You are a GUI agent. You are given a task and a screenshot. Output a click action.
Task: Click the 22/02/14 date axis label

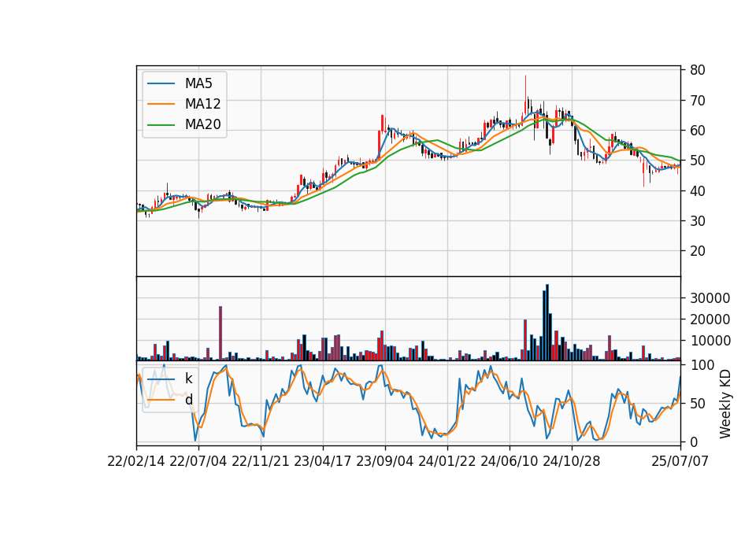pos(136,461)
